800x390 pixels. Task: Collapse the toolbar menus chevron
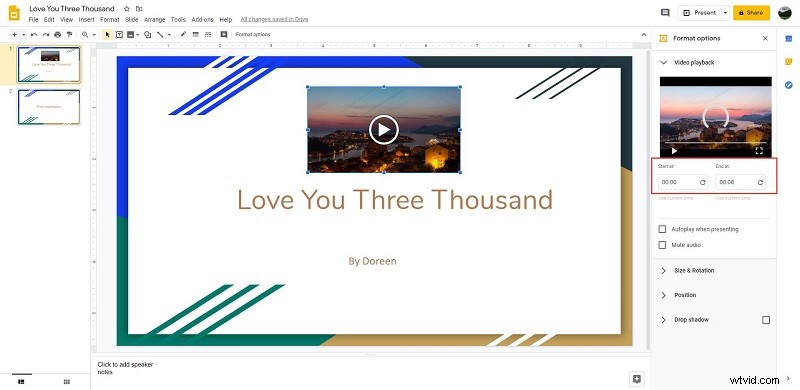coord(644,35)
